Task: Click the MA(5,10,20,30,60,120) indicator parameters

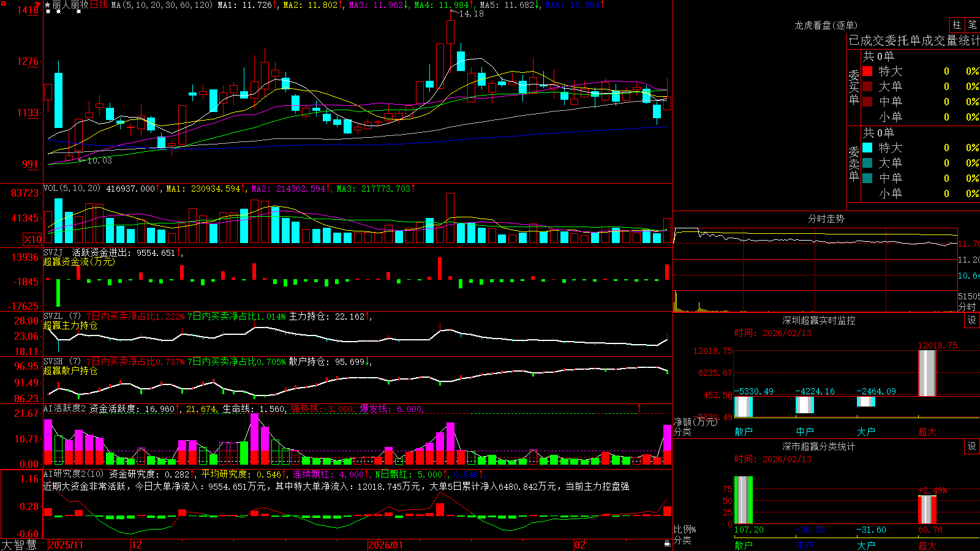Action: 162,5
